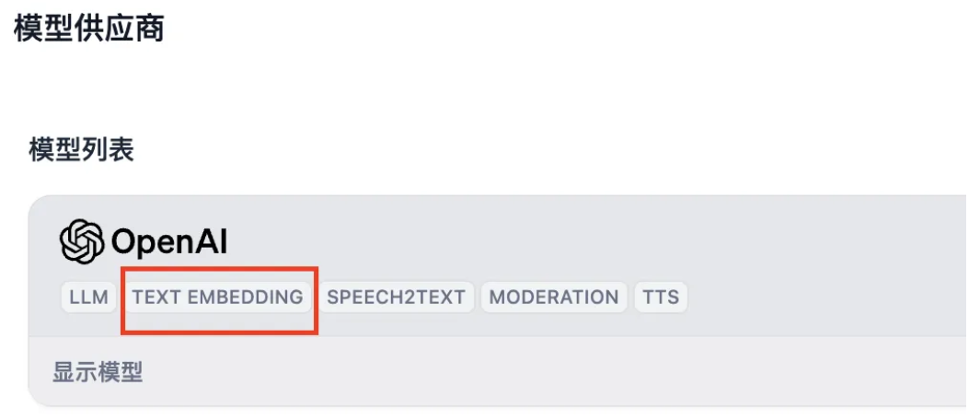This screenshot has height=420, width=980.
Task: Choose the MODERATION tag
Action: click(x=554, y=297)
